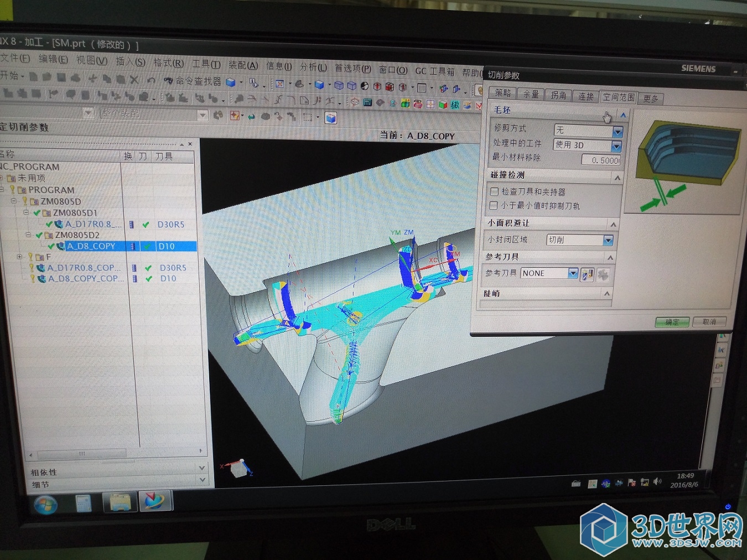Click the volume speaker tray icon
The image size is (747, 560).
[657, 481]
